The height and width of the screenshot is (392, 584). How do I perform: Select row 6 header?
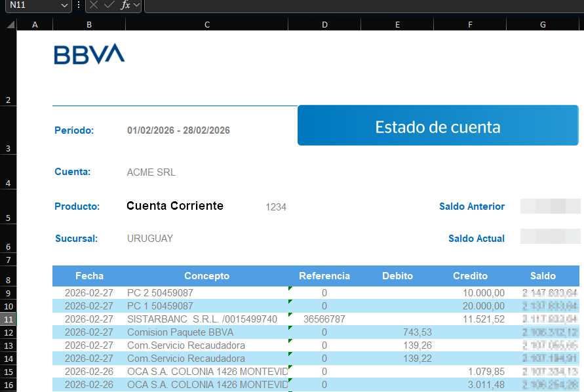[9, 238]
